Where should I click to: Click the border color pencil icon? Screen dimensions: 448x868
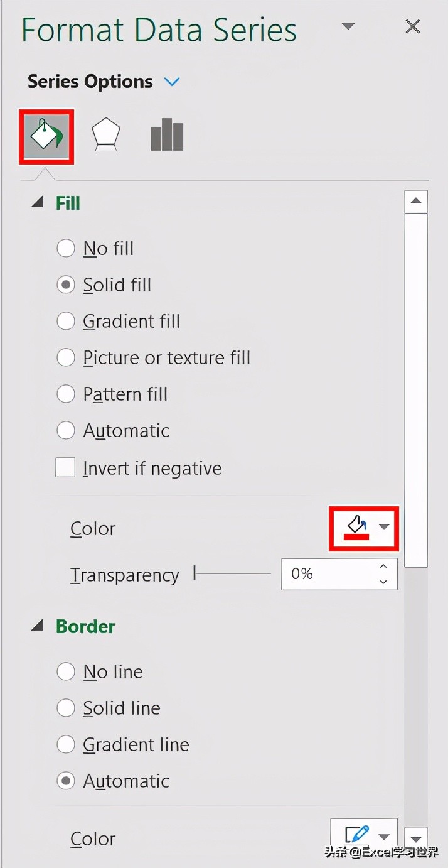(357, 835)
